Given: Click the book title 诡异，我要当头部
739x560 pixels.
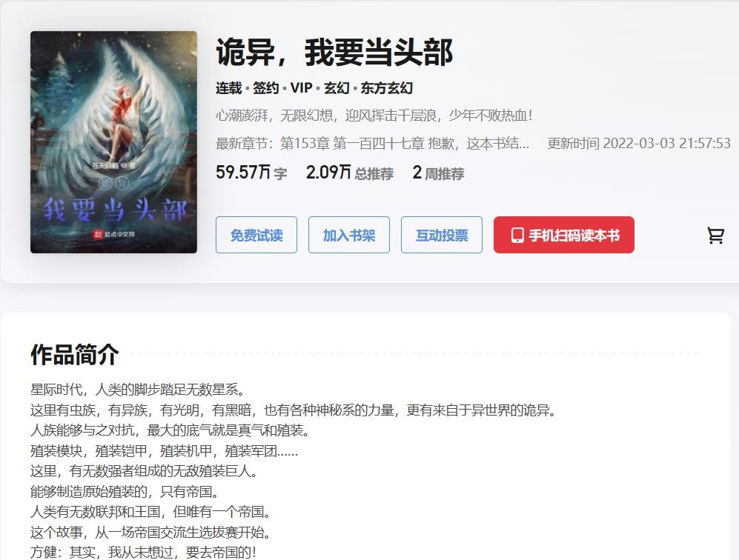Looking at the screenshot, I should tap(334, 53).
